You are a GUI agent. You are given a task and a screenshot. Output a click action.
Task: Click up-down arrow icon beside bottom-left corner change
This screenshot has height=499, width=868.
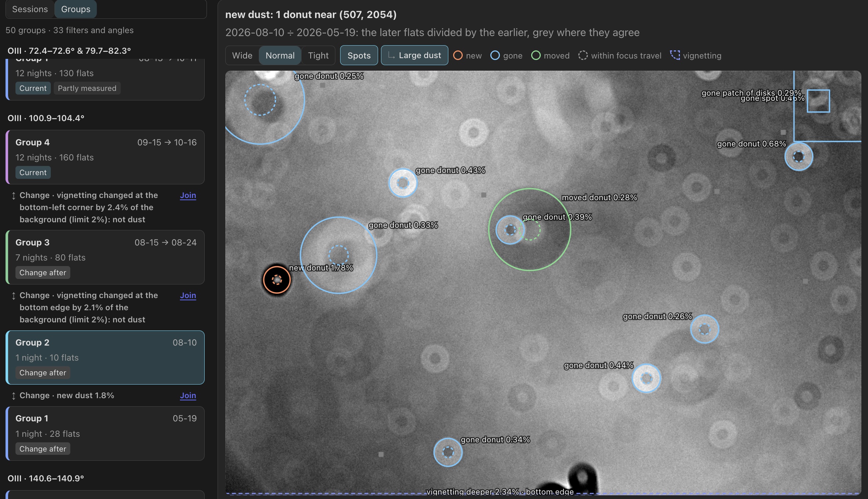(14, 196)
